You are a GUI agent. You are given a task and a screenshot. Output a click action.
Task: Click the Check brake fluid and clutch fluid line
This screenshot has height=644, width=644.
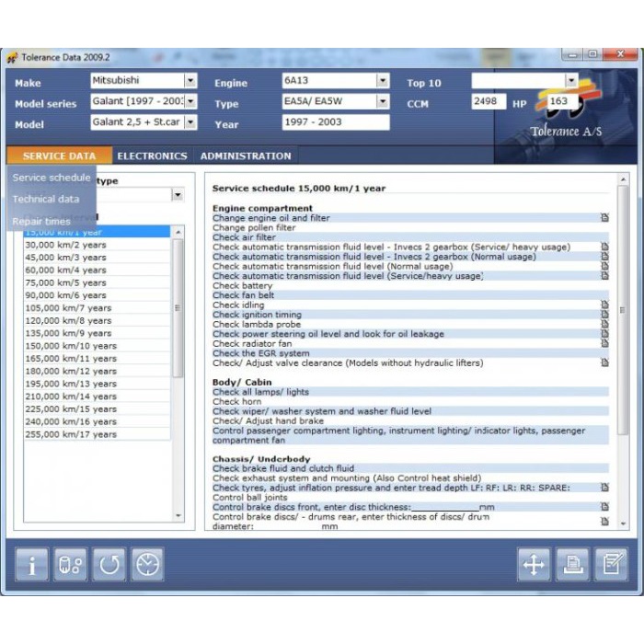410,468
